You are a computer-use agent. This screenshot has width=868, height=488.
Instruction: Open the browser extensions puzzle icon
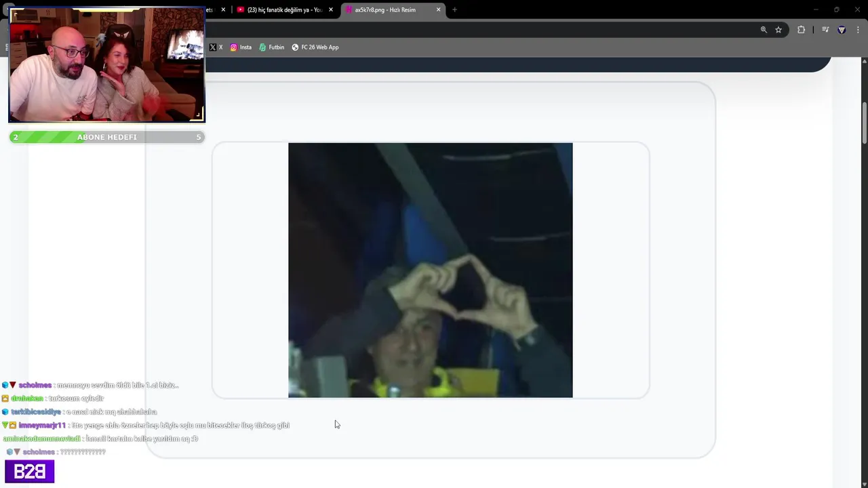point(801,30)
